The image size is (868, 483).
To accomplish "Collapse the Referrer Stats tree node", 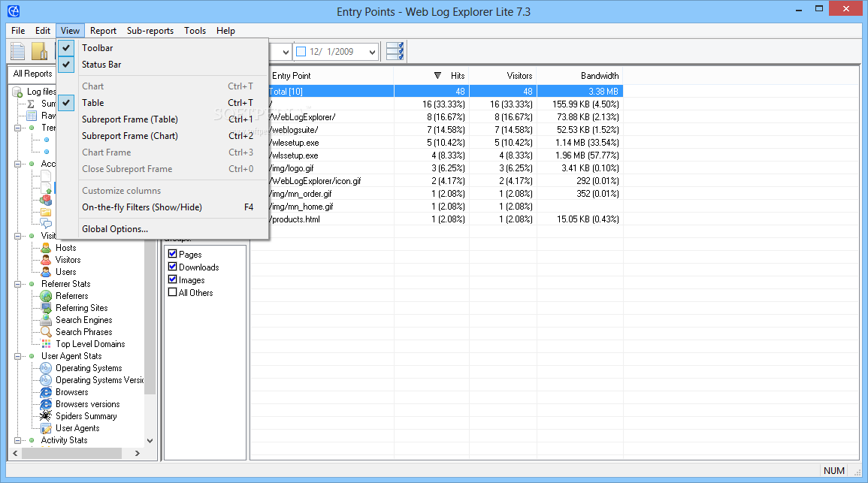I will coord(18,285).
